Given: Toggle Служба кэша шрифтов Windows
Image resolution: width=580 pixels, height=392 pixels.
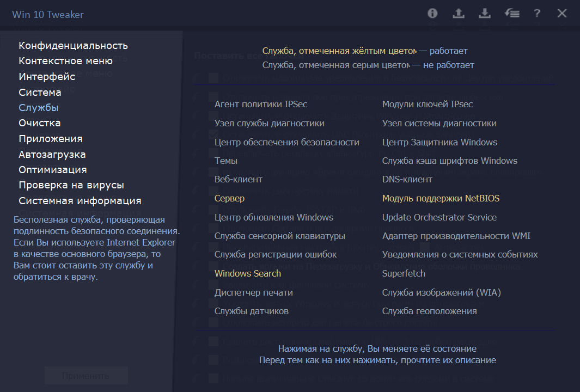Looking at the screenshot, I should point(449,161).
